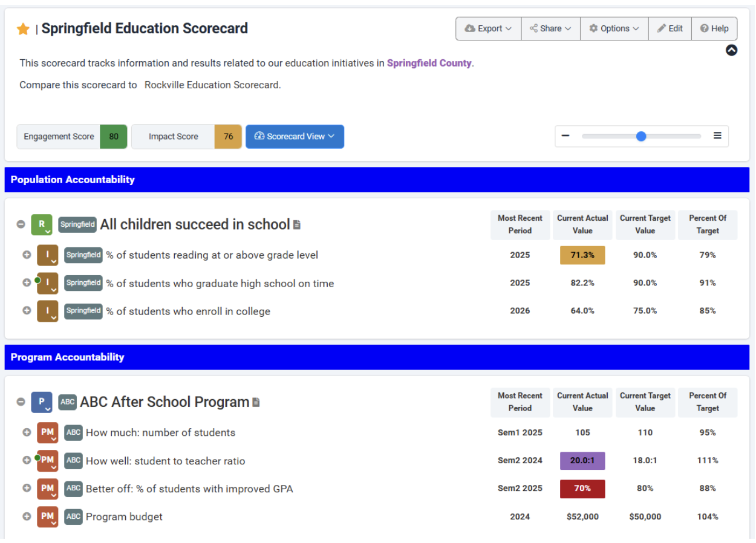Viewport: 756px width, 543px height.
Task: Collapse the header with the up chevron circle
Action: 731,50
